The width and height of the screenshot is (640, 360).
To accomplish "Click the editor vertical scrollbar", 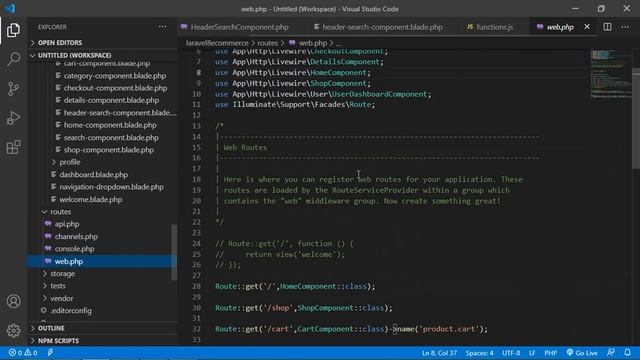I will [636, 118].
